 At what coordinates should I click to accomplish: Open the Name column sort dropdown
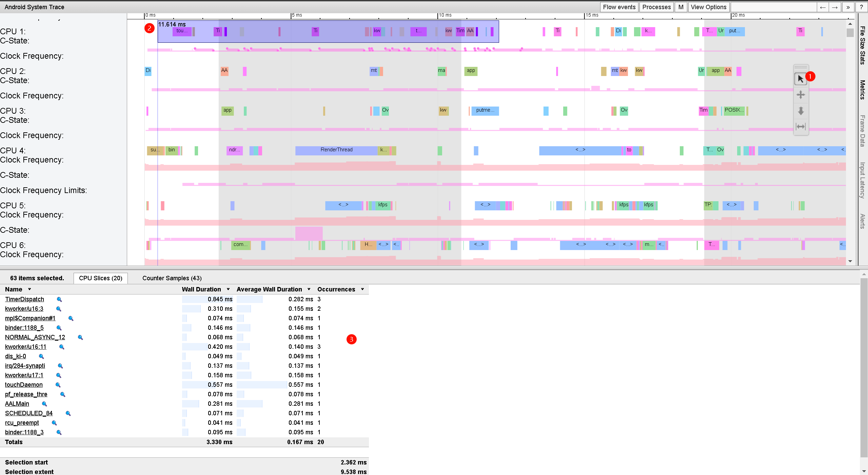[x=29, y=289]
